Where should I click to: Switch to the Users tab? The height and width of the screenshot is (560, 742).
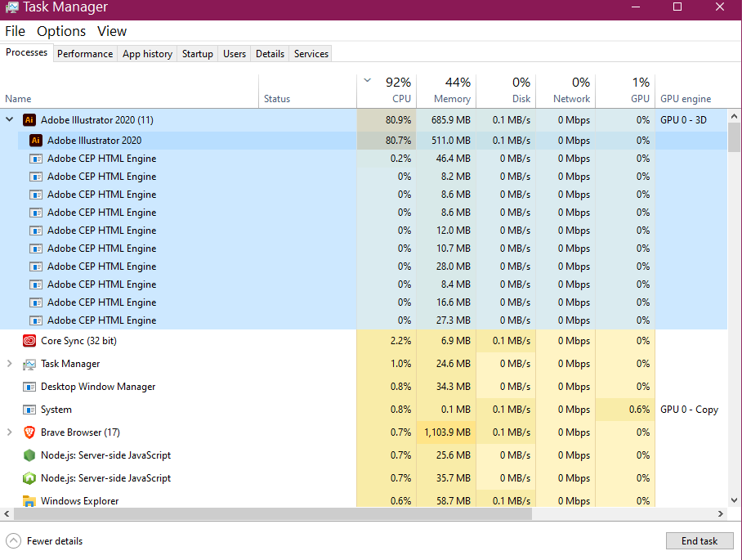pos(235,54)
